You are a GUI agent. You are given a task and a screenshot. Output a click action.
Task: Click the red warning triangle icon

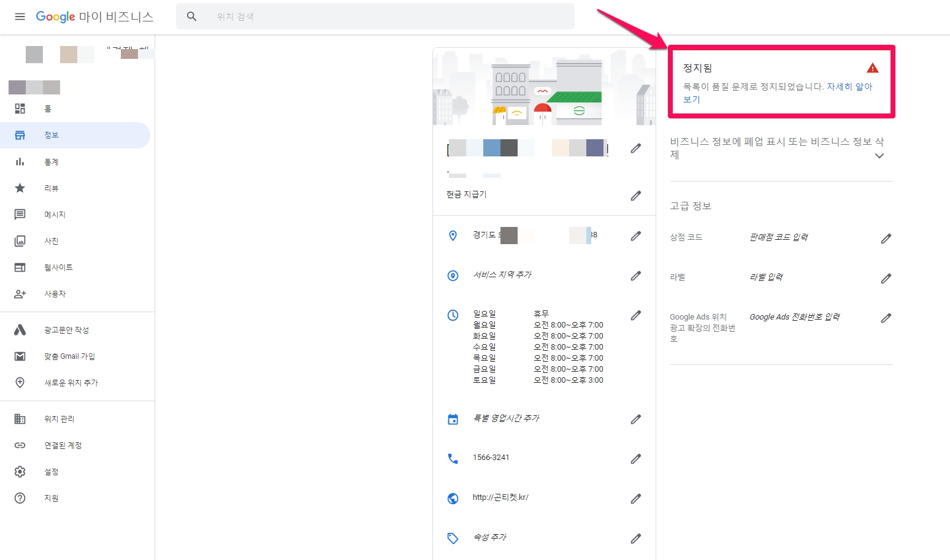pyautogui.click(x=872, y=68)
